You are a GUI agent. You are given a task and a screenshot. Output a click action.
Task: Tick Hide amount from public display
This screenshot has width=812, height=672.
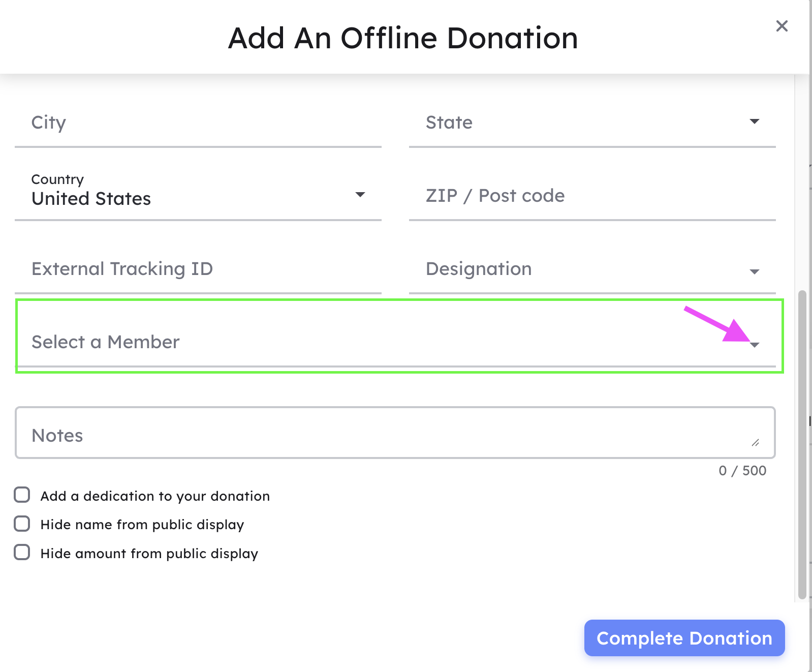coord(22,552)
